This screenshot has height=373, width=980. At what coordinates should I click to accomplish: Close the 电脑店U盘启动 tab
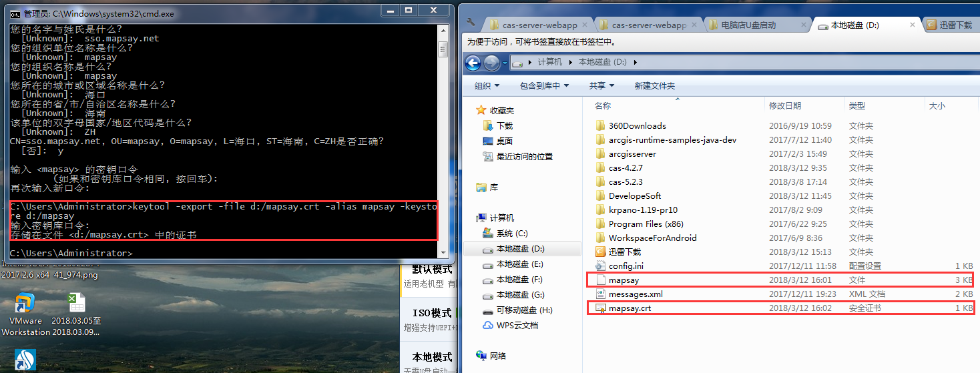tap(805, 25)
